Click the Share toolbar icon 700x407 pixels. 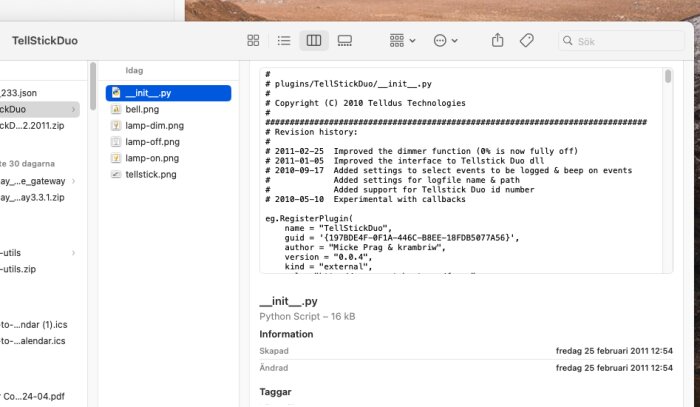point(497,41)
